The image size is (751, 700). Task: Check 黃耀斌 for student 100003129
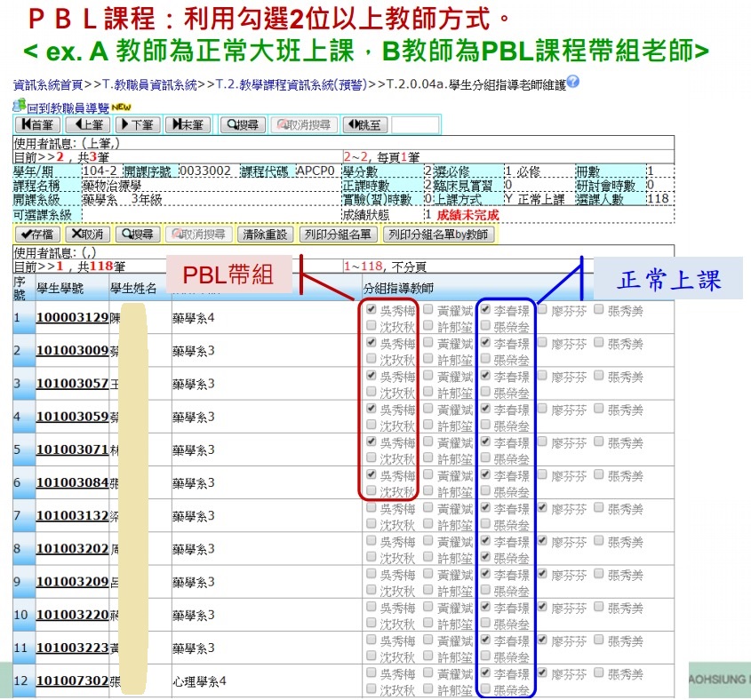pos(428,309)
